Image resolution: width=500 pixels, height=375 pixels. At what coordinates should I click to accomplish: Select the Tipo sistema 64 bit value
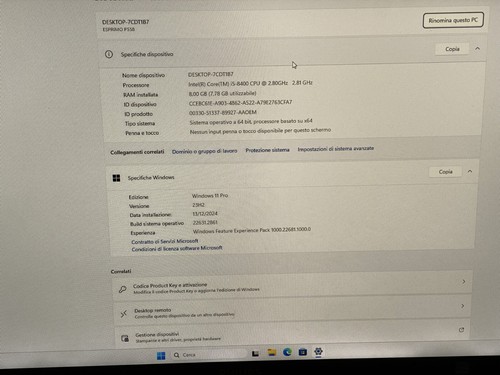[x=251, y=122]
